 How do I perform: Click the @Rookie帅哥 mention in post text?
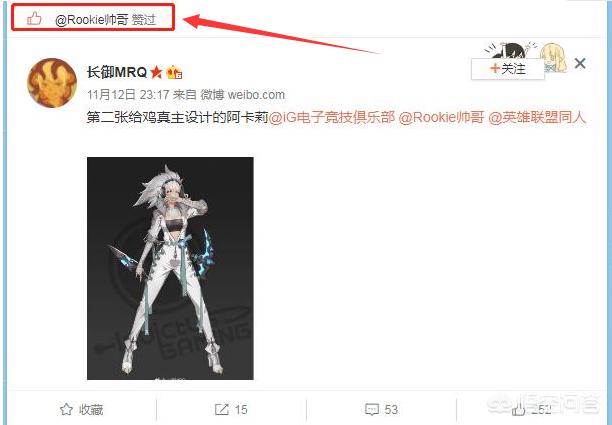click(441, 117)
